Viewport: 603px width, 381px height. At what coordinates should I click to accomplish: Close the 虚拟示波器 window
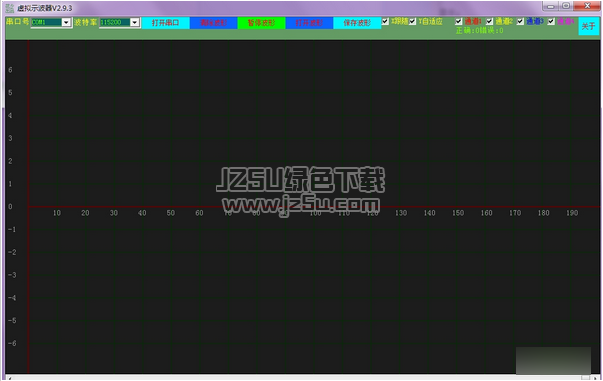click(x=587, y=6)
